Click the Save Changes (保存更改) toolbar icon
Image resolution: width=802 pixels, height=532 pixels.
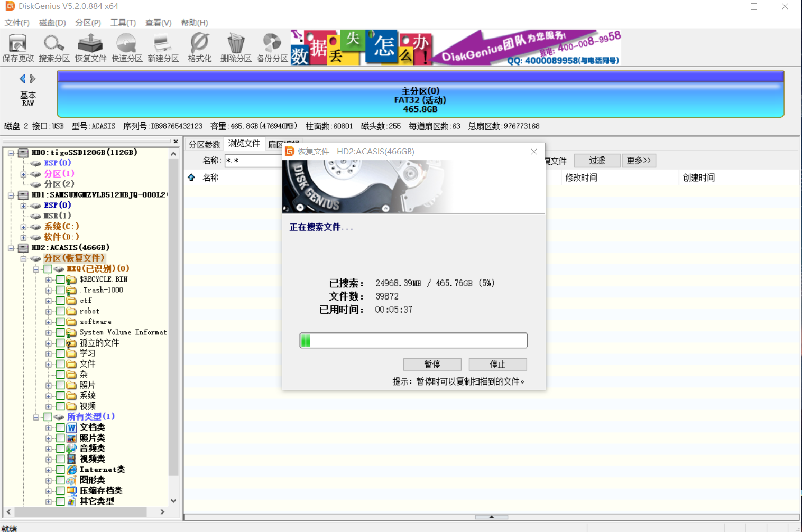point(18,48)
